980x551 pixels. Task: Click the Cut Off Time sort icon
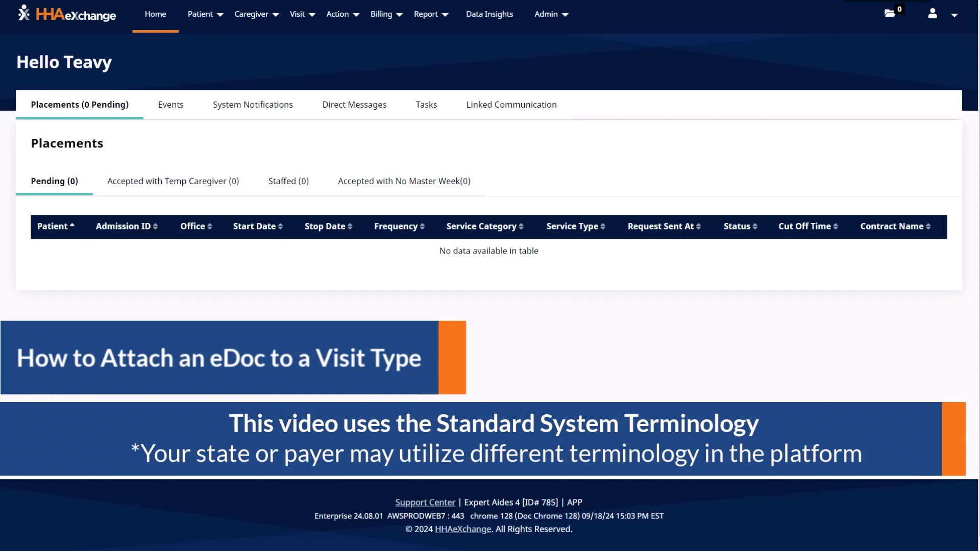click(x=836, y=226)
